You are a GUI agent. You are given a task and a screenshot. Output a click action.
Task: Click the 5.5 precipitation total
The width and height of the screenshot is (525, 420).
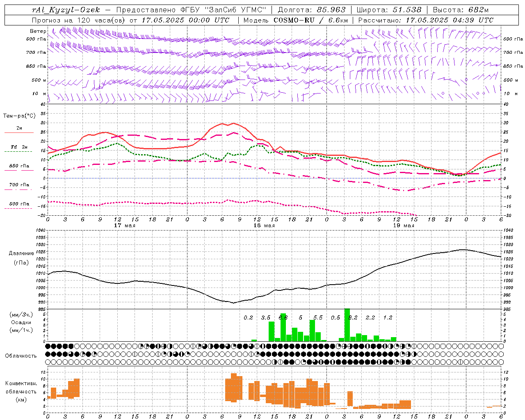(x=318, y=317)
